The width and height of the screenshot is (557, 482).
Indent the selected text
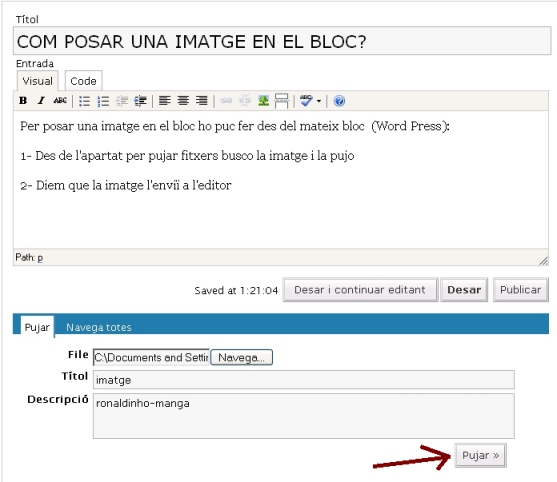tap(140, 101)
